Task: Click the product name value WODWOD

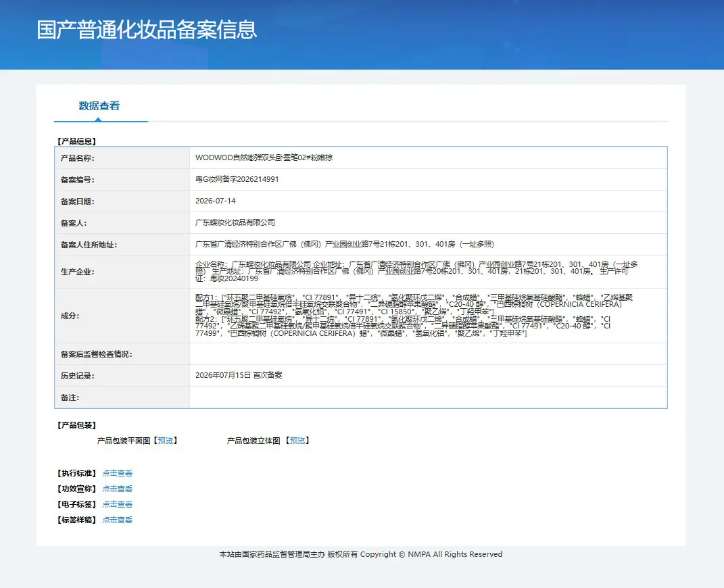Action: coord(264,157)
